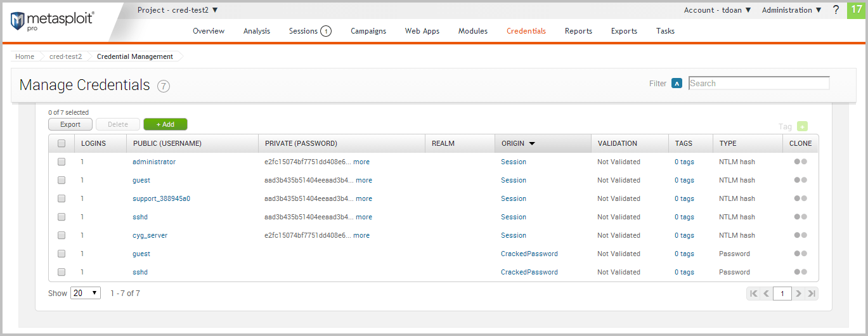Click the Metasploit Pro logo

coord(52,21)
